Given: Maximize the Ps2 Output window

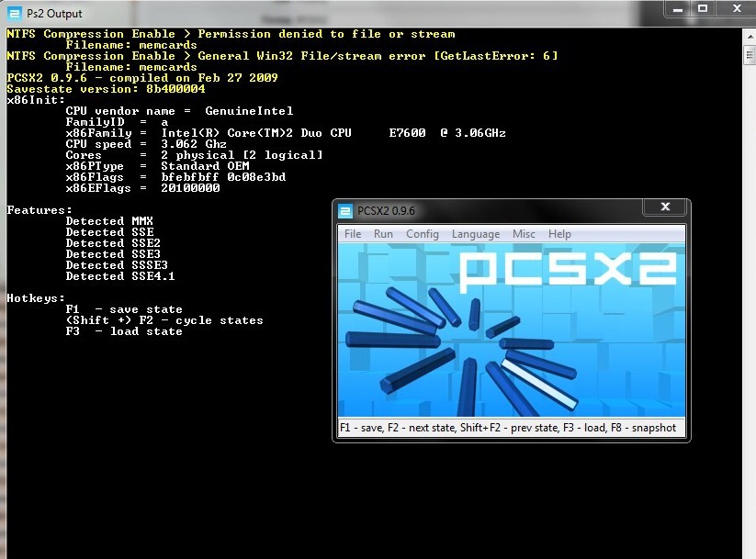Looking at the screenshot, I should pyautogui.click(x=703, y=8).
